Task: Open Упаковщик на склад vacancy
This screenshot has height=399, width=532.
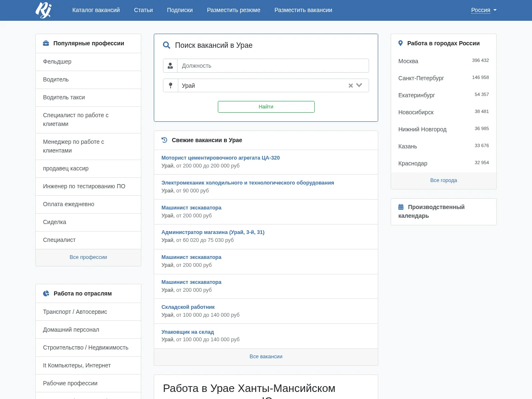Action: click(x=187, y=332)
